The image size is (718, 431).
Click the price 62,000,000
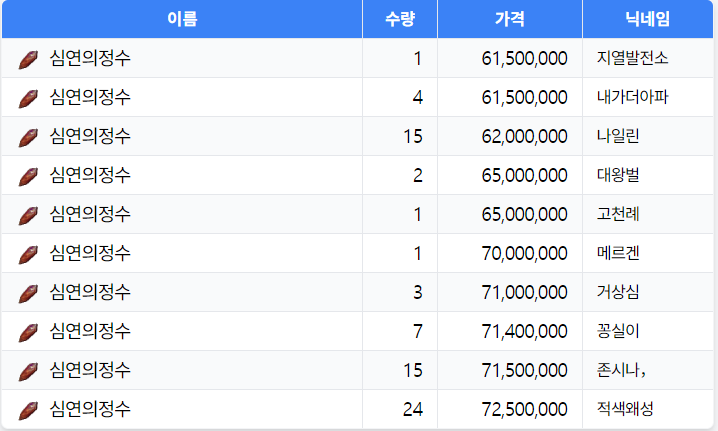(x=524, y=136)
